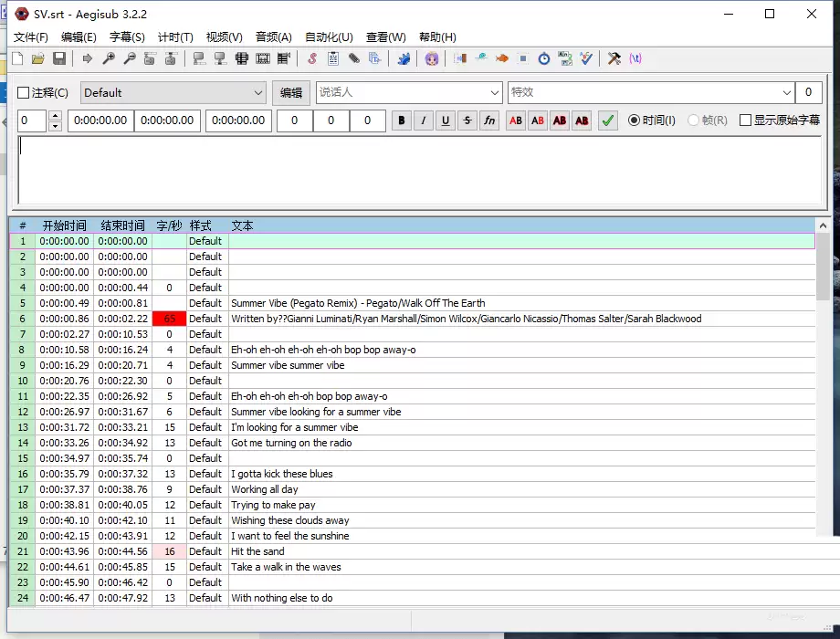
Task: Click the Jump to arrow icon
Action: 87,58
